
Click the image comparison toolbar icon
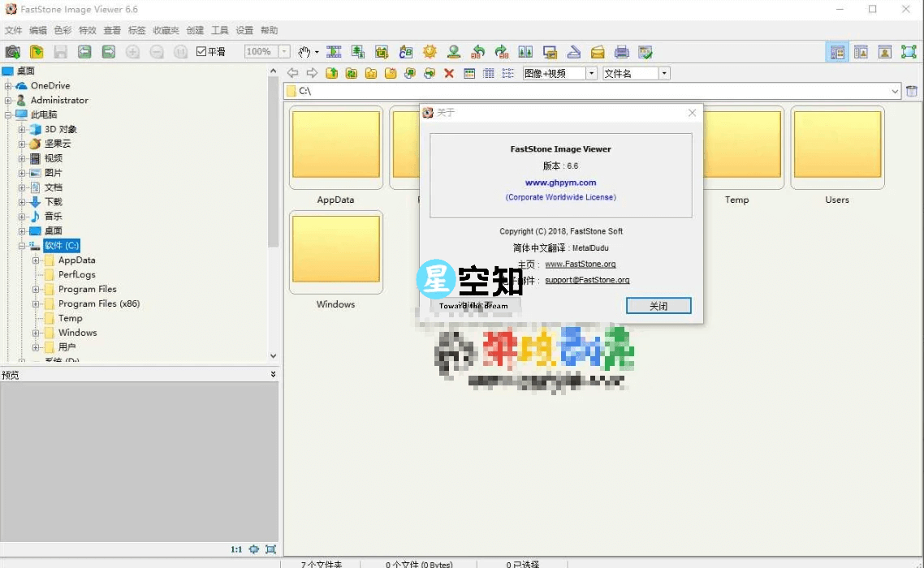click(525, 51)
